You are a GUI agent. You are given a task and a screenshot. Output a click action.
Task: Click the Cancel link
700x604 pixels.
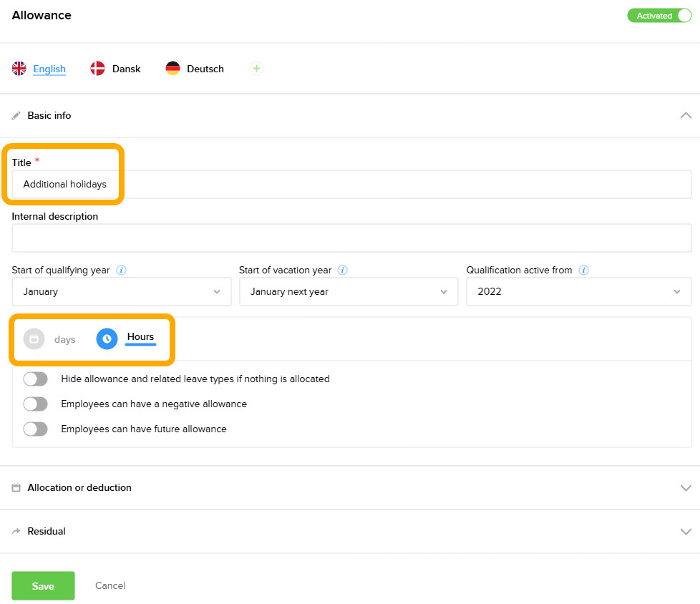click(110, 585)
